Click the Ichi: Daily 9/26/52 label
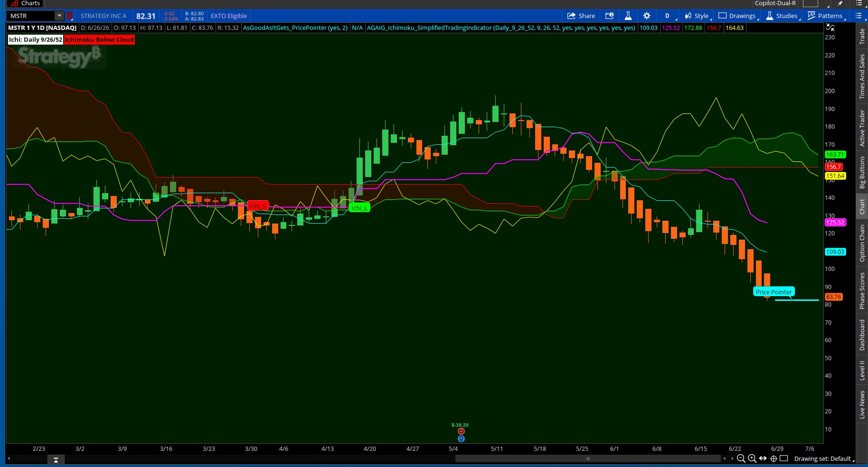Screen dimensions: 868x467 click(x=35, y=39)
